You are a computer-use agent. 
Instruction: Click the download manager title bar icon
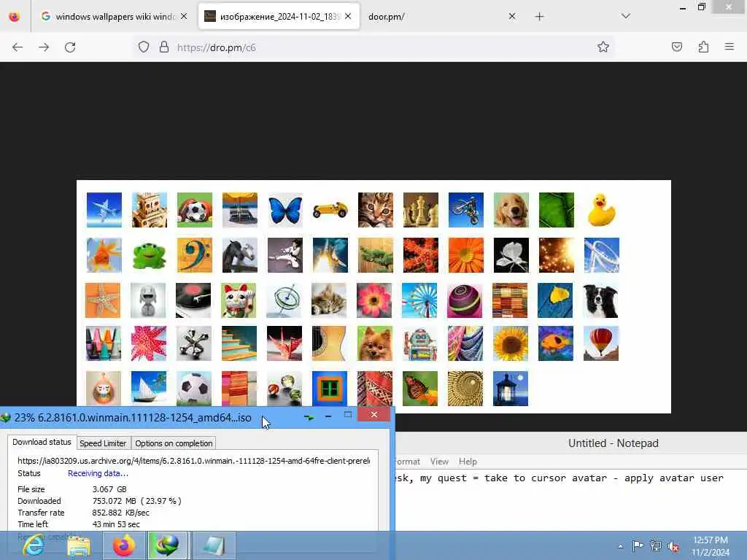6,418
